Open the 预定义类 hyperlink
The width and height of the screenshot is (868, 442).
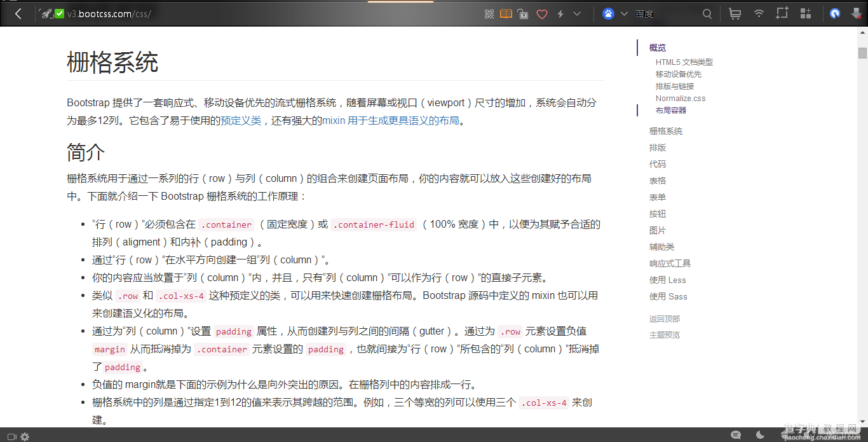coord(241,120)
